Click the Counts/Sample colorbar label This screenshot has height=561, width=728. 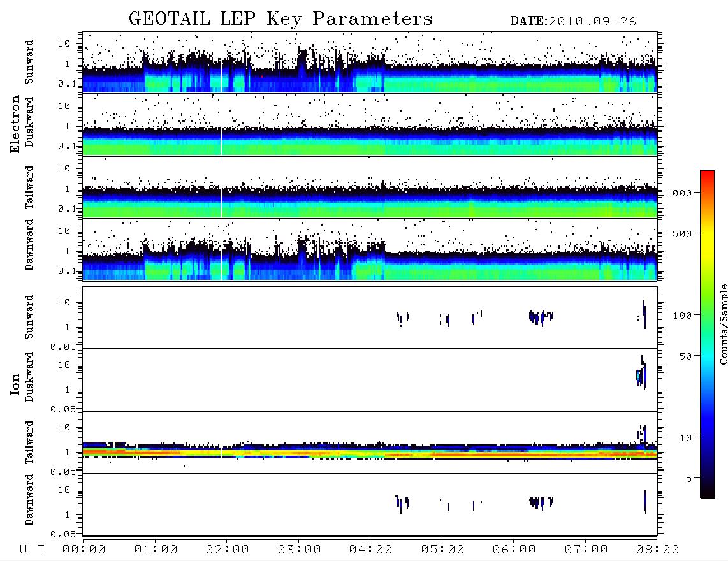(x=723, y=324)
